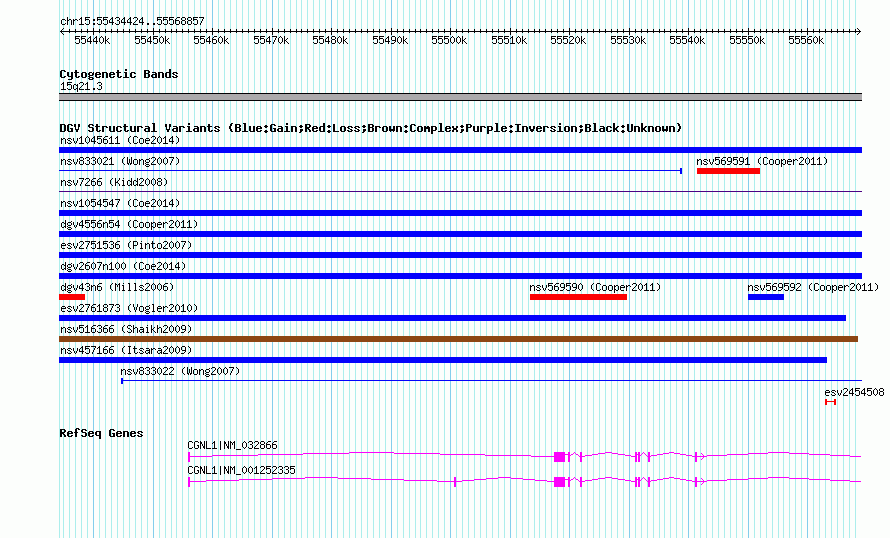The width and height of the screenshot is (890, 538).
Task: Select the 15q21.3 band label
Action: point(81,86)
